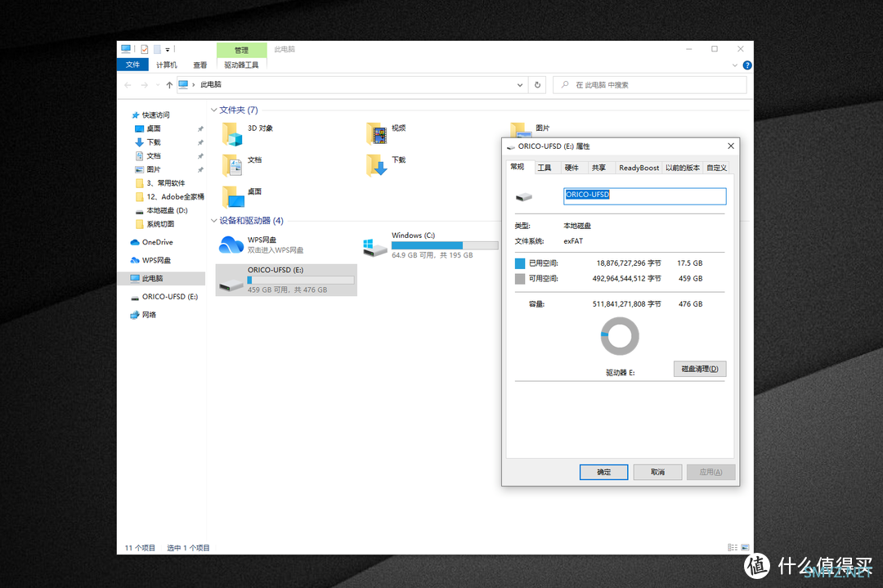883x588 pixels.
Task: Open the help question mark icon
Action: [x=747, y=65]
